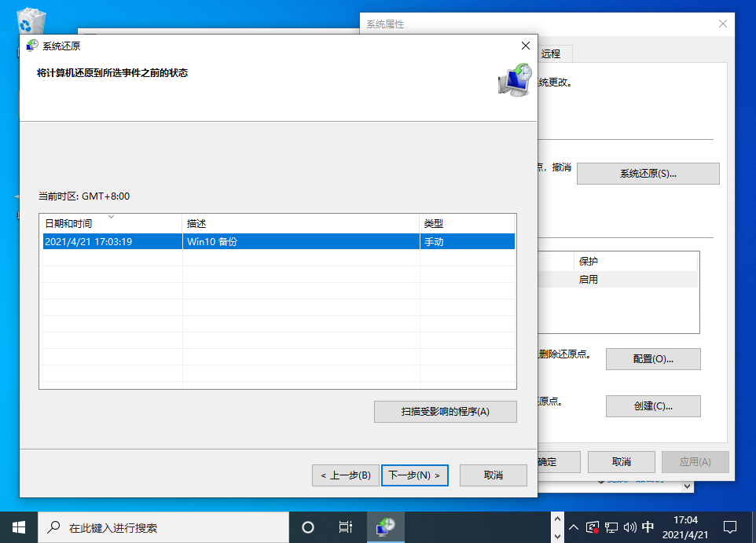Click the System Restore logo in the wizard
The image size is (756, 543).
(512, 81)
